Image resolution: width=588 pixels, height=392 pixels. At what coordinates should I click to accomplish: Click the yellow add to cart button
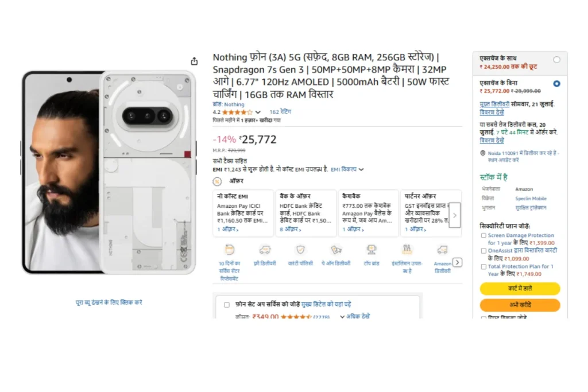[520, 288]
